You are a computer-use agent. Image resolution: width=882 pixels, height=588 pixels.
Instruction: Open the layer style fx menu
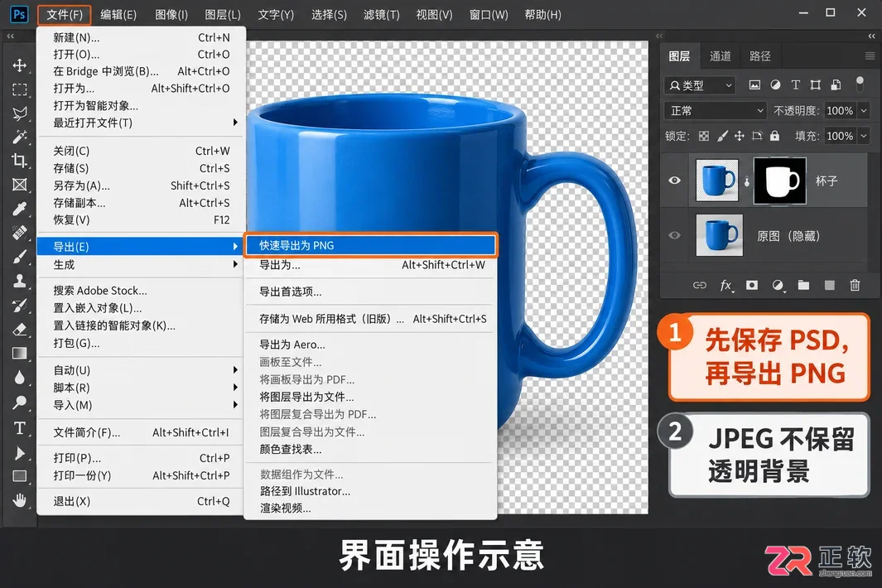coord(726,286)
